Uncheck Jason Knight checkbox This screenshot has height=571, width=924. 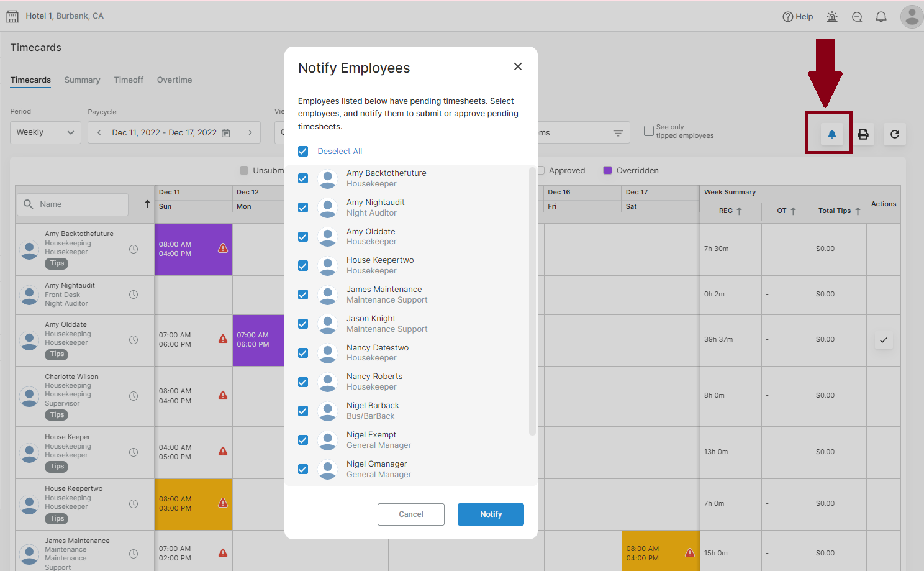303,324
